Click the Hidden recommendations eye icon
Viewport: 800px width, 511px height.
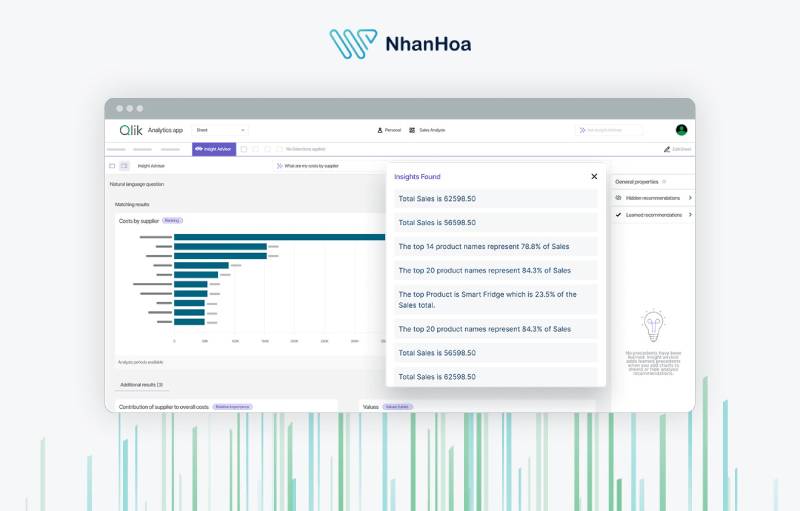[x=618, y=198]
